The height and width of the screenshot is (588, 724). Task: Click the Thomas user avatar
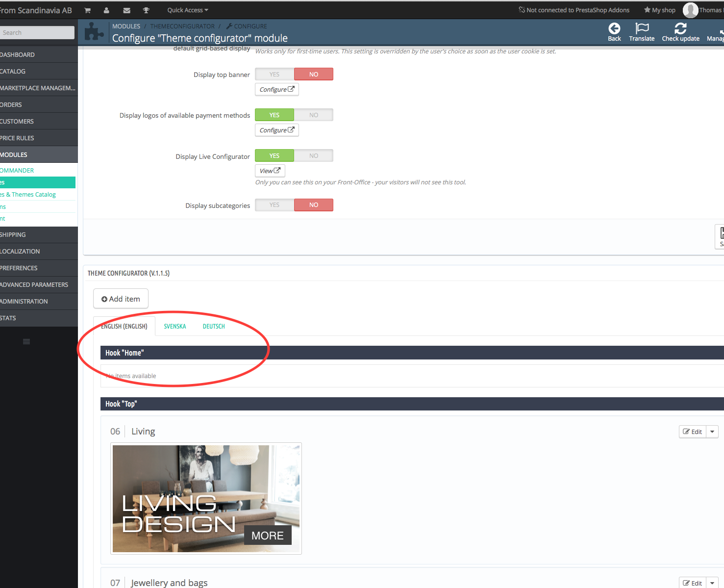click(x=691, y=10)
